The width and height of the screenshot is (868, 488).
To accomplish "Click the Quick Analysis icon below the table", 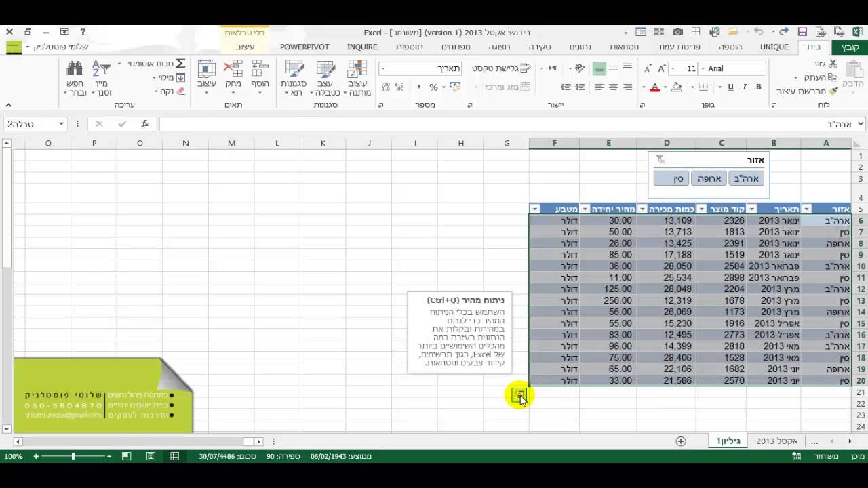I will 519,394.
